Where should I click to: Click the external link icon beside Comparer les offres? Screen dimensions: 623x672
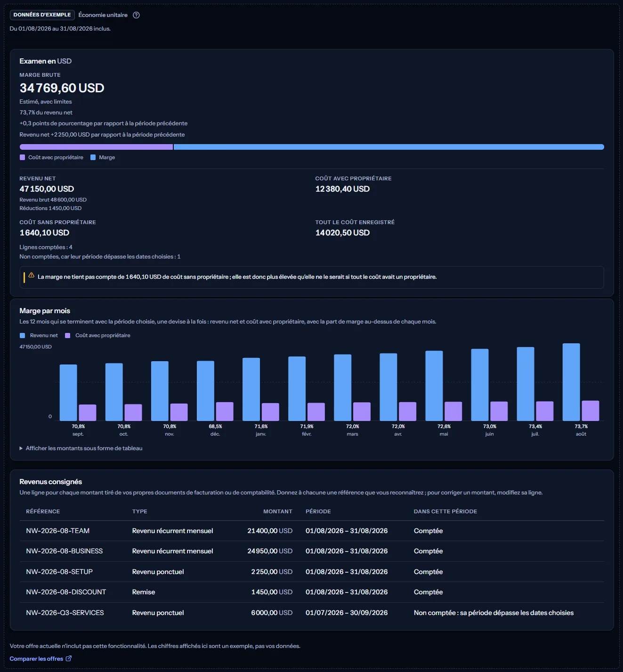tap(69, 658)
